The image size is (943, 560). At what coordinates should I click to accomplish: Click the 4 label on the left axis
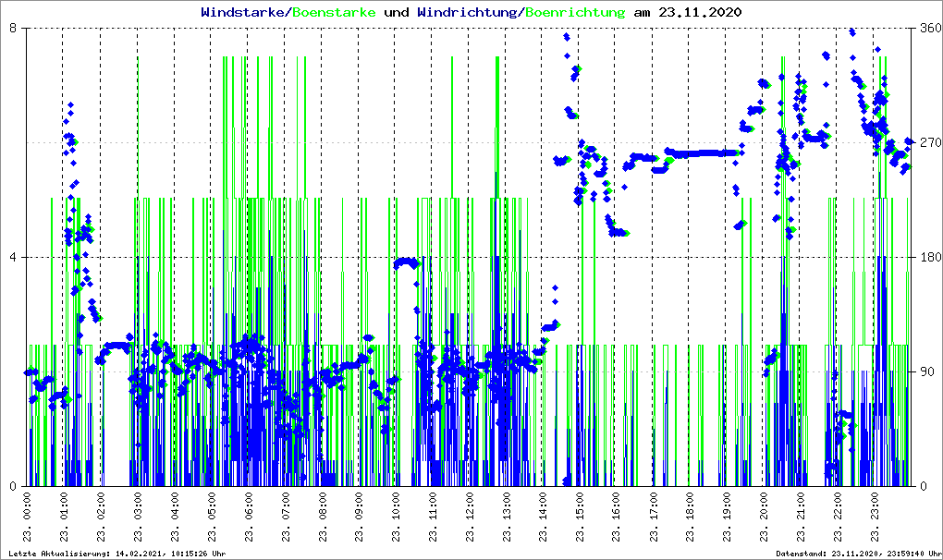(13, 258)
